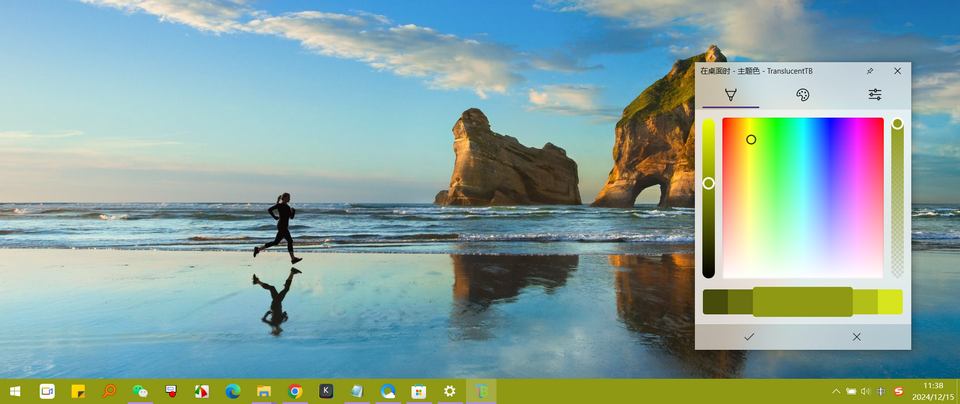Pick the brightest yellow swatch
The width and height of the screenshot is (960, 404).
point(890,302)
